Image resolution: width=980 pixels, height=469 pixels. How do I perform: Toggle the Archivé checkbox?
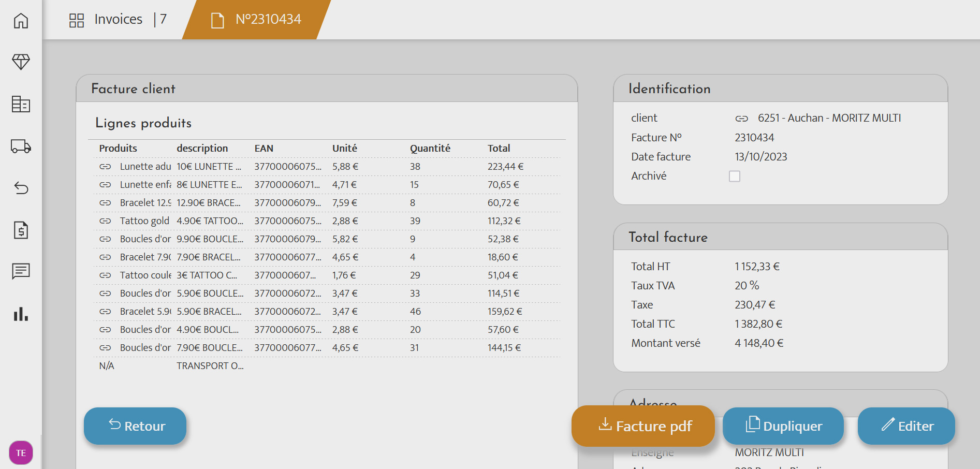click(x=734, y=176)
